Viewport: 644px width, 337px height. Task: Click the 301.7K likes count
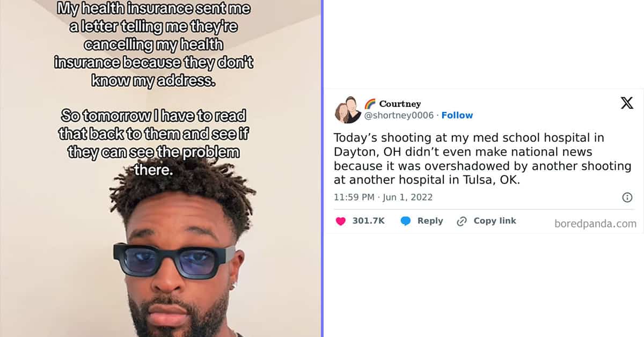369,221
